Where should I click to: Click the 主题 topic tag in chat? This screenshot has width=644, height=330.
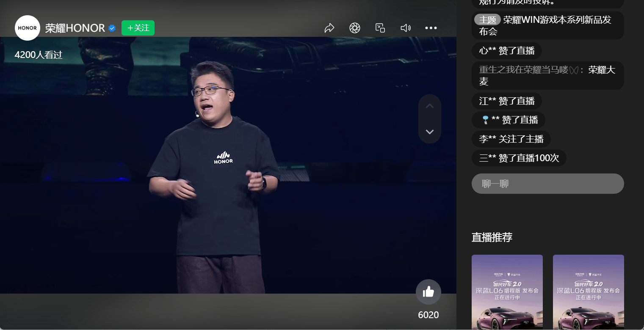point(487,20)
